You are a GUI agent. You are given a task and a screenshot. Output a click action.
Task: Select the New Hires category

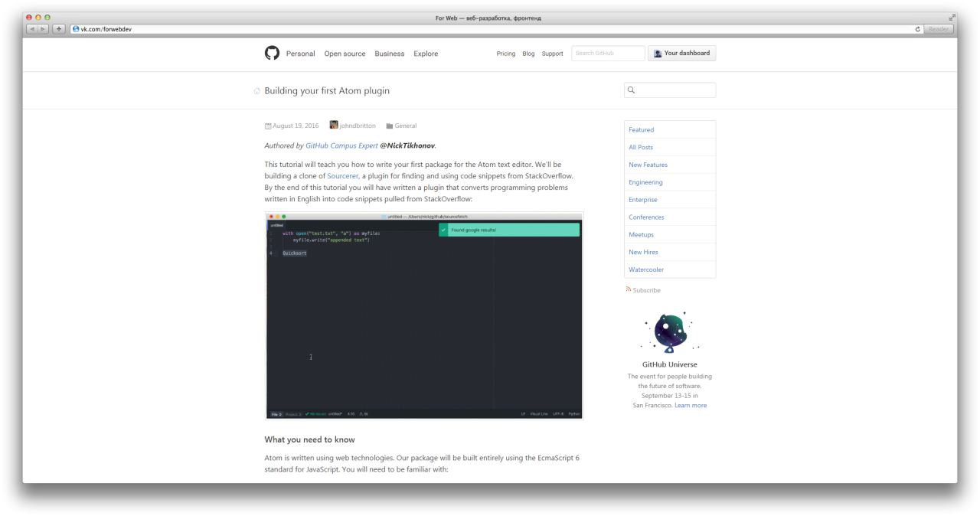coord(670,252)
